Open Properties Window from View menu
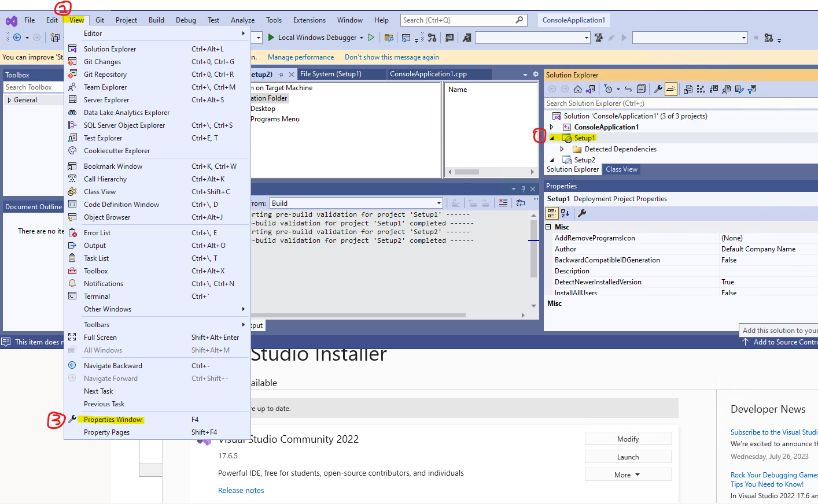 pos(157,420)
